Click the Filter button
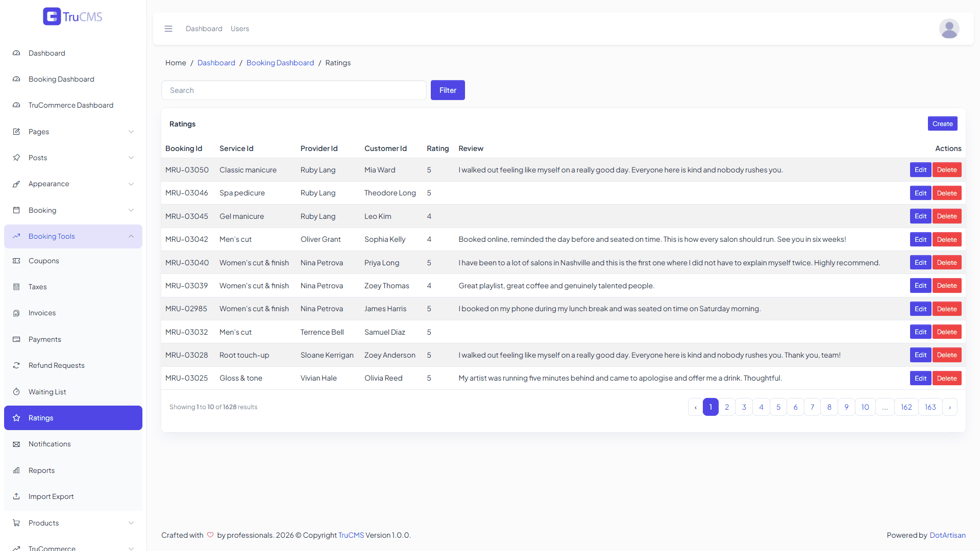The image size is (980, 551). (x=448, y=90)
